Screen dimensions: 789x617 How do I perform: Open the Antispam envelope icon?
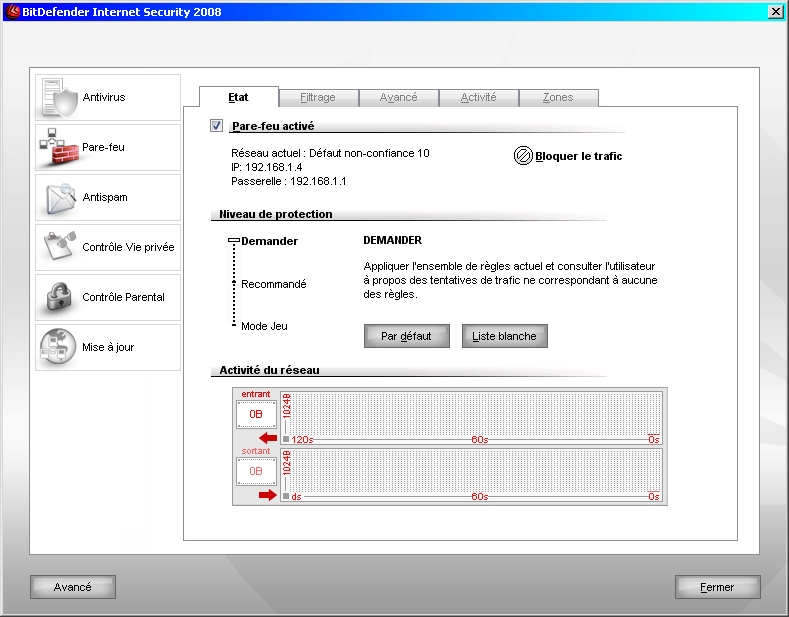(58, 198)
